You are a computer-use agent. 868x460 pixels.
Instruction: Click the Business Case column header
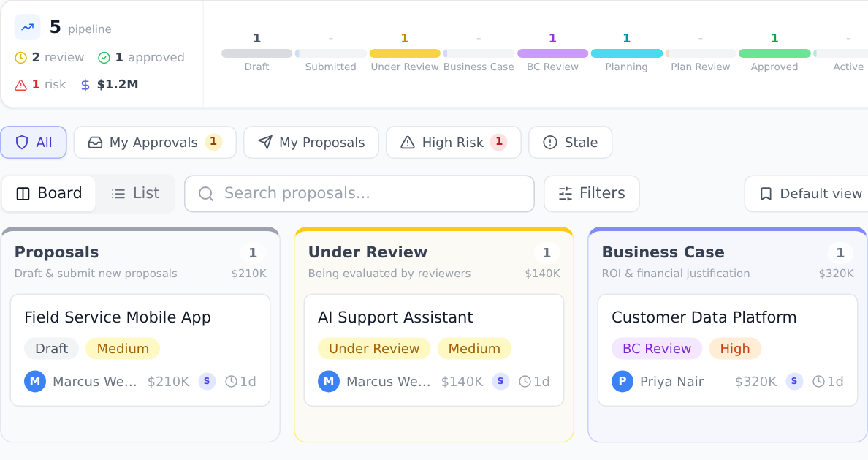click(x=663, y=252)
